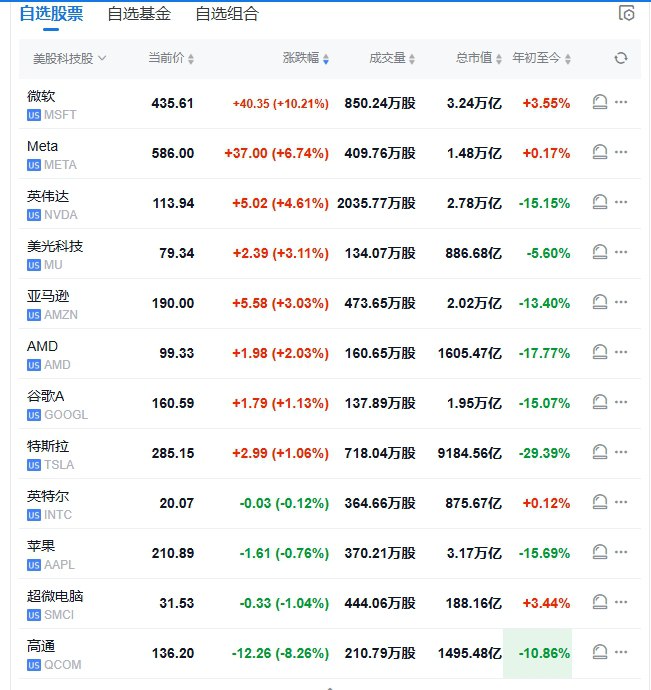Click MU market cap 886.68亿
Viewport: 651px width, 690px height.
(474, 253)
